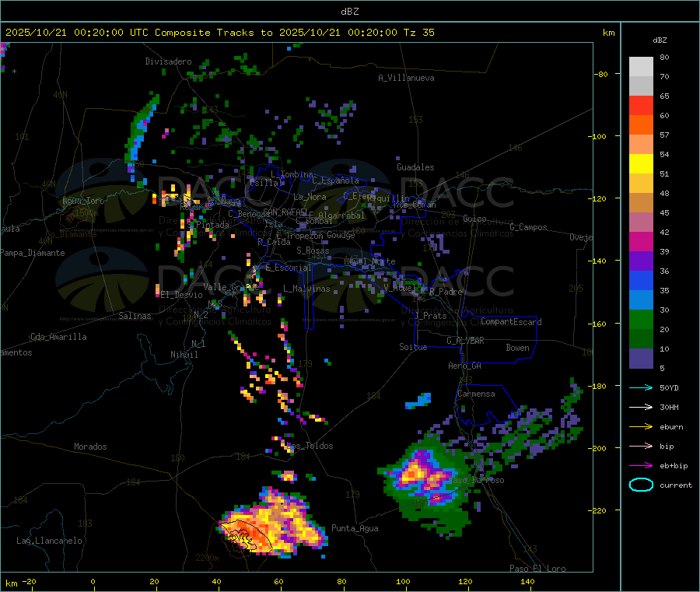Click the 'Tz 35' value in header
This screenshot has width=700, height=592.
tap(418, 33)
